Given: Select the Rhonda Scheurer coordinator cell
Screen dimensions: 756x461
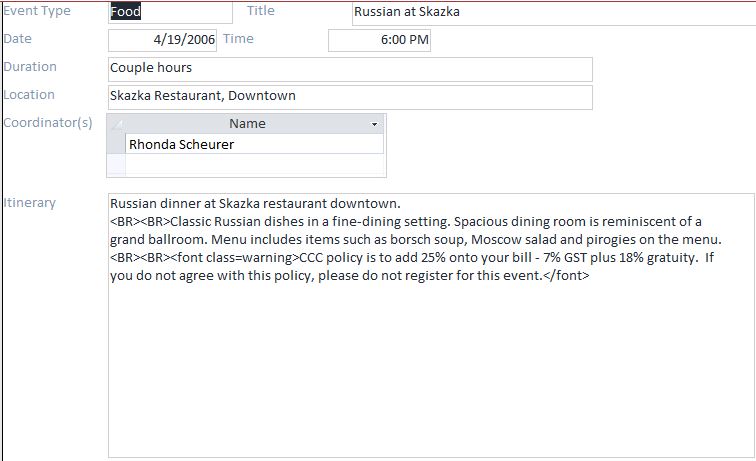Looking at the screenshot, I should 254,144.
